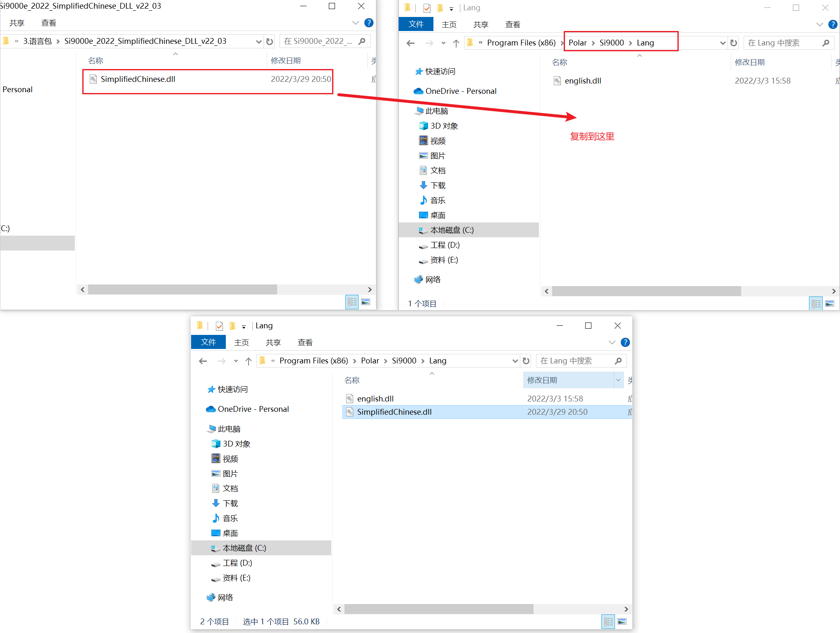
Task: Click back arrow in bottom Lang window
Action: (203, 361)
